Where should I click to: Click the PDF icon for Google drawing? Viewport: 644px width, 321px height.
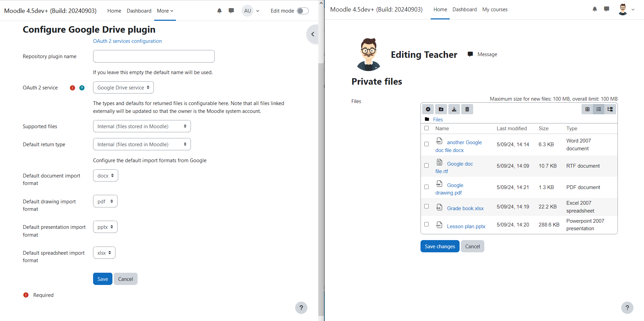(x=439, y=184)
